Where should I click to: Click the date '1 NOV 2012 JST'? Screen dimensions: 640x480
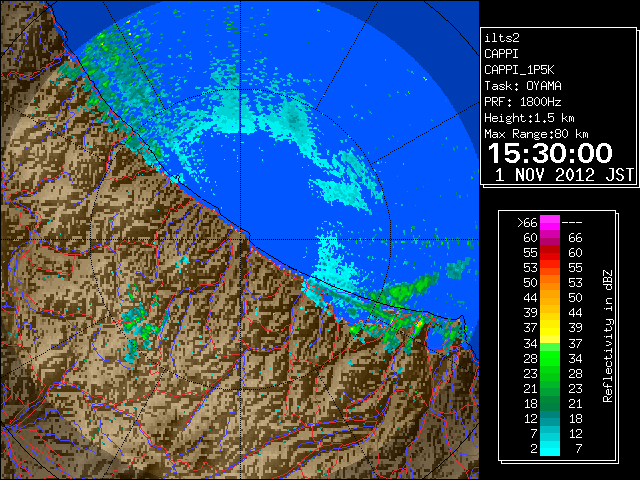coord(564,175)
